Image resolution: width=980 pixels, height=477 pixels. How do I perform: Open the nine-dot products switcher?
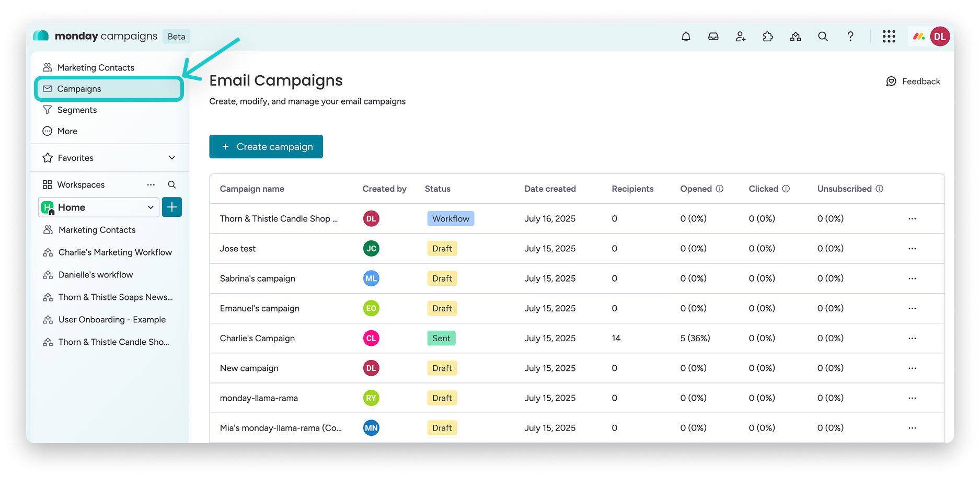[x=889, y=37]
